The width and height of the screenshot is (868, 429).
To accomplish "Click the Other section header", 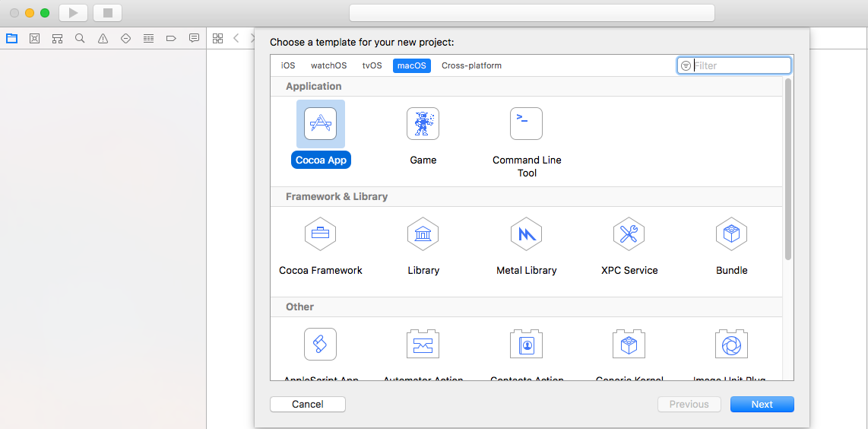I will pyautogui.click(x=299, y=307).
